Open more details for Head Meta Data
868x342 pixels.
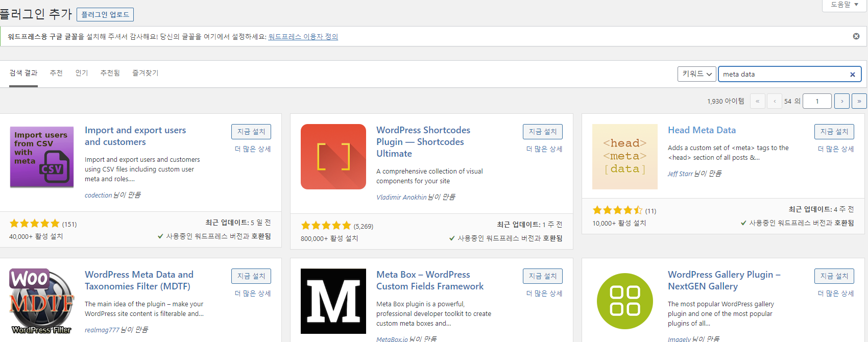[x=836, y=149]
